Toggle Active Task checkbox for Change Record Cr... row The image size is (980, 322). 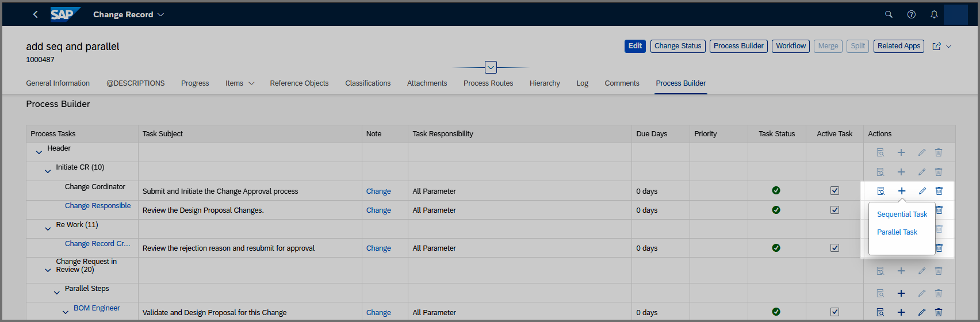point(834,248)
